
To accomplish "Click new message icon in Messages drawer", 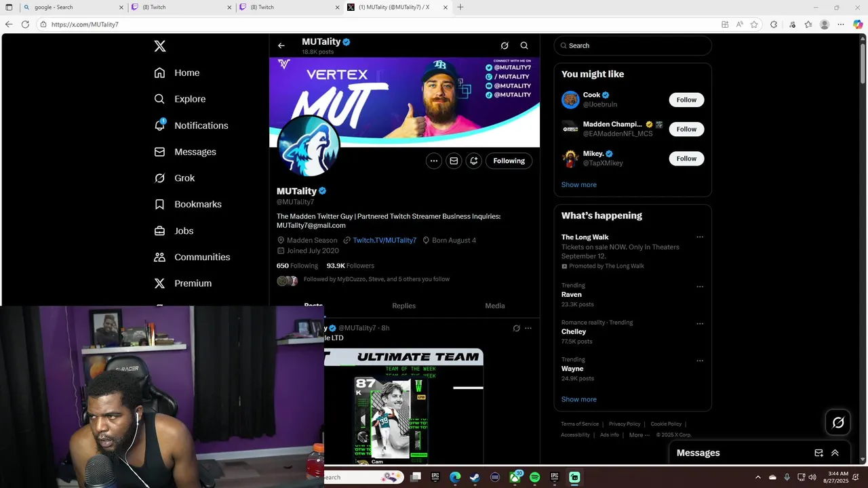I will (818, 453).
